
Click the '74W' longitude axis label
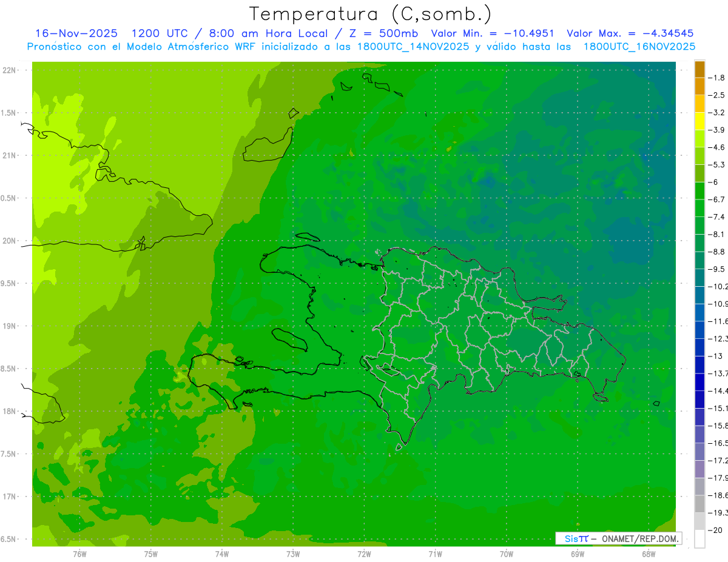[222, 554]
